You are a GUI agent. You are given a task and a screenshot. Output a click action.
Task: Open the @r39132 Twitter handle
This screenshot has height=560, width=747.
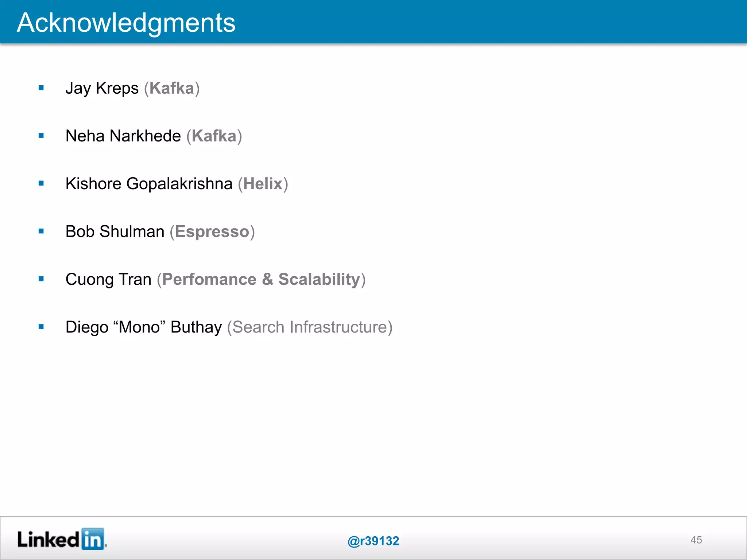[x=373, y=541]
